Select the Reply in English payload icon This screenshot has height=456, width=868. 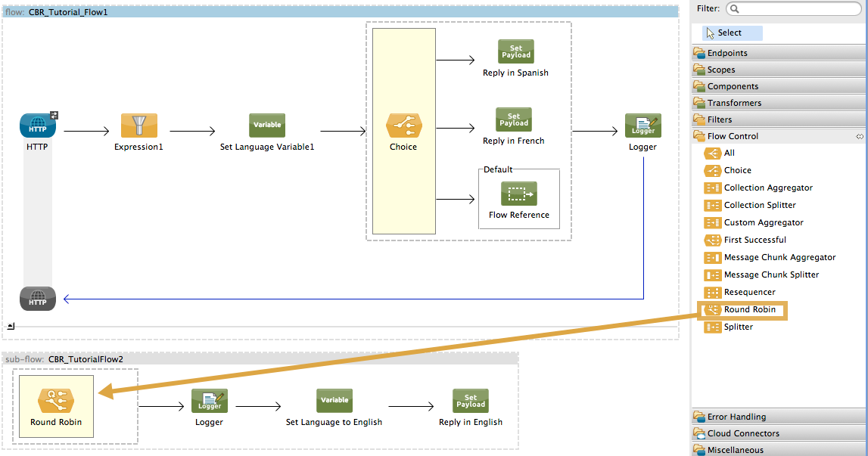point(470,401)
